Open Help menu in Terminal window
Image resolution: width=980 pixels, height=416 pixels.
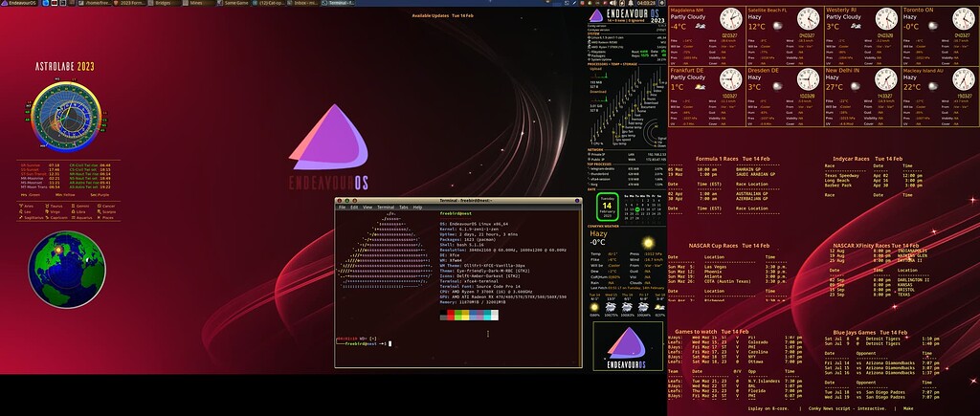[417, 207]
